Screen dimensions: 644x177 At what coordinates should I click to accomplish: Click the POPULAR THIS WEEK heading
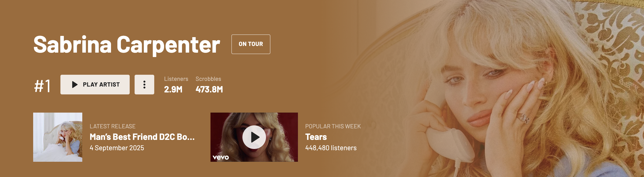[x=333, y=126]
